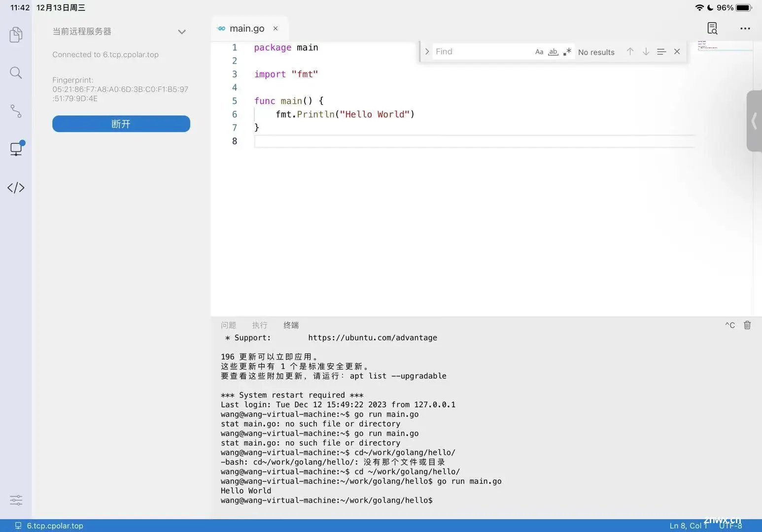762x532 pixels.
Task: Go to previous find match arrow
Action: coord(630,51)
